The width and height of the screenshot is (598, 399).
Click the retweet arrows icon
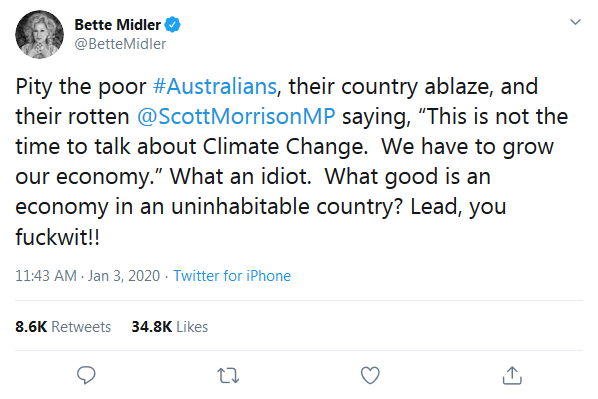coord(228,375)
